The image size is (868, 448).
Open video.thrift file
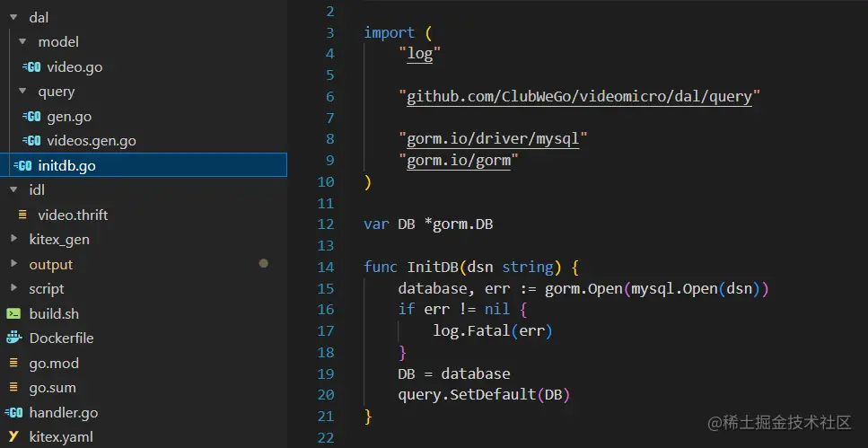(x=73, y=215)
